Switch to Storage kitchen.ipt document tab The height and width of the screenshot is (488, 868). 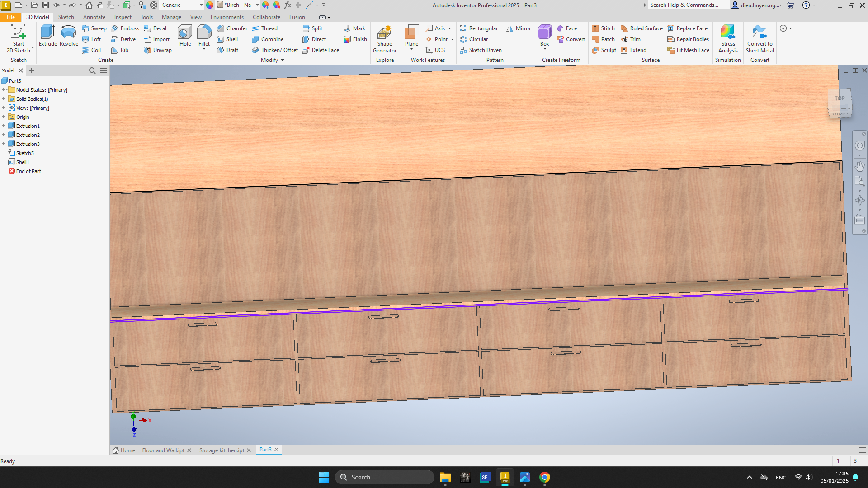pyautogui.click(x=222, y=450)
